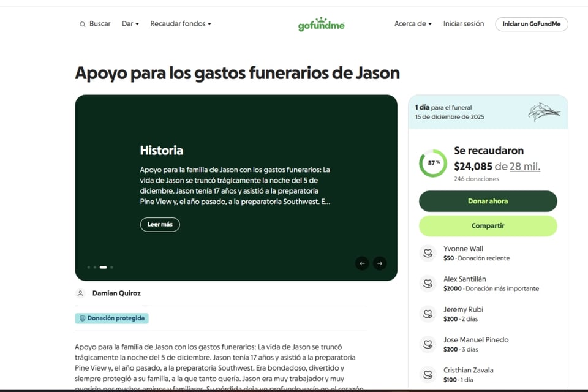The width and height of the screenshot is (588, 392).
Task: Click the 87% progress ring
Action: tap(433, 163)
